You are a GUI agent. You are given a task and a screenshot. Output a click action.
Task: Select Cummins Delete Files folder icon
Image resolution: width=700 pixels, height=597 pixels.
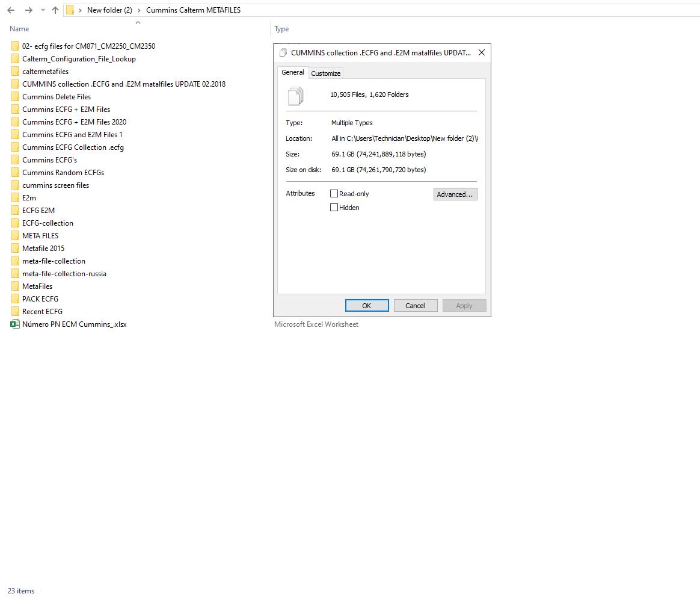[x=14, y=96]
